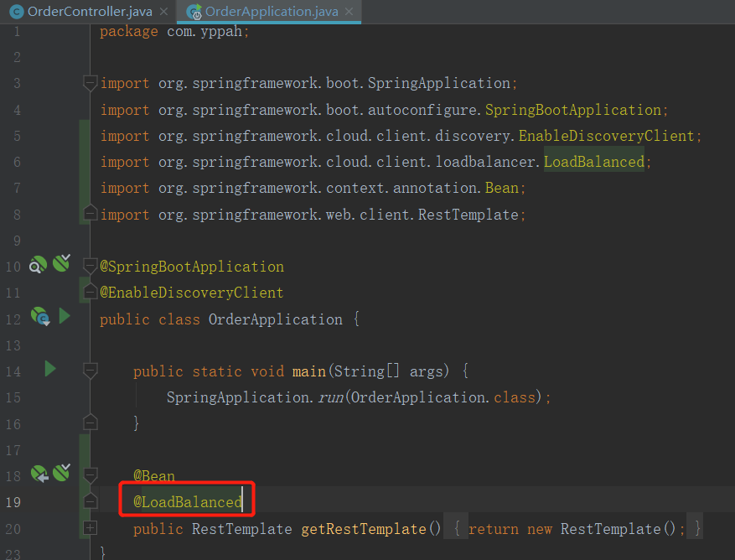Close the OrderController.java tab
The image size is (735, 560).
(163, 11)
